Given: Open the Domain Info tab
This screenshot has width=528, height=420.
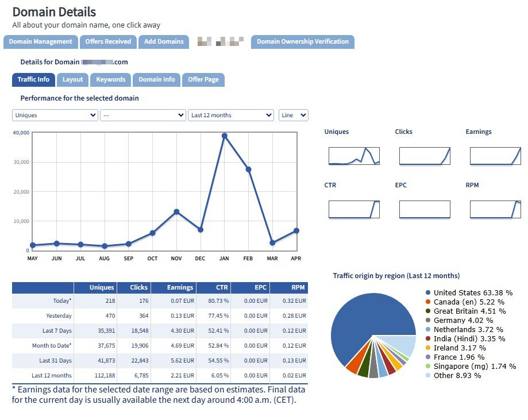Looking at the screenshot, I should (x=157, y=80).
